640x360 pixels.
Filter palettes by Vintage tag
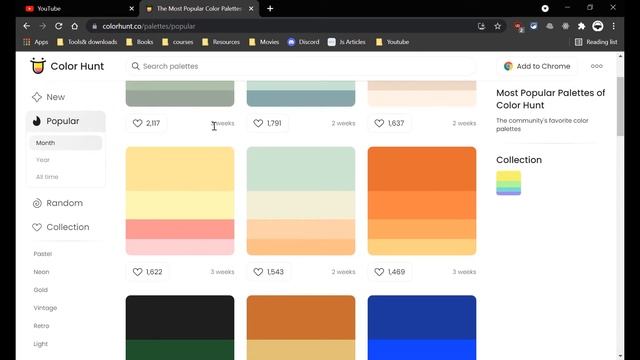(x=45, y=308)
